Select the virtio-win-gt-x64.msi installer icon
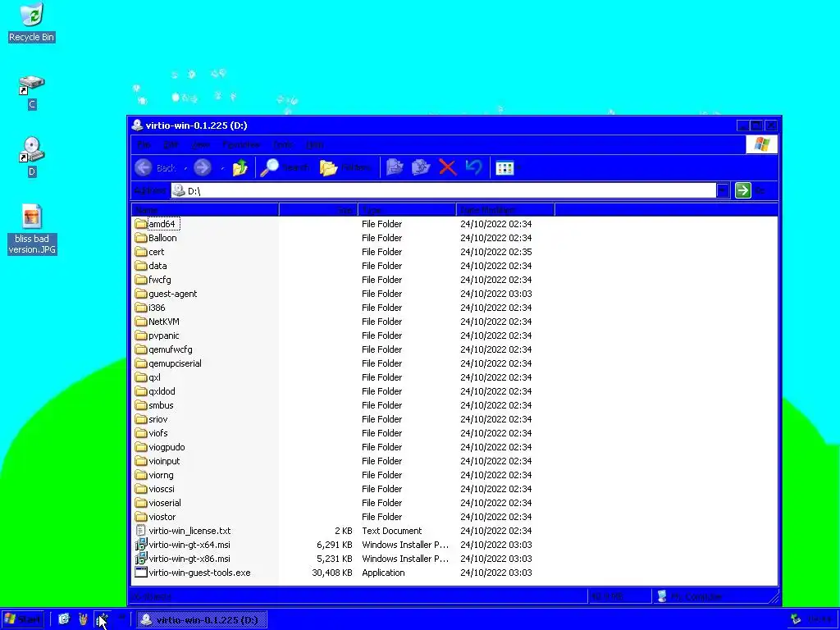 (141, 545)
